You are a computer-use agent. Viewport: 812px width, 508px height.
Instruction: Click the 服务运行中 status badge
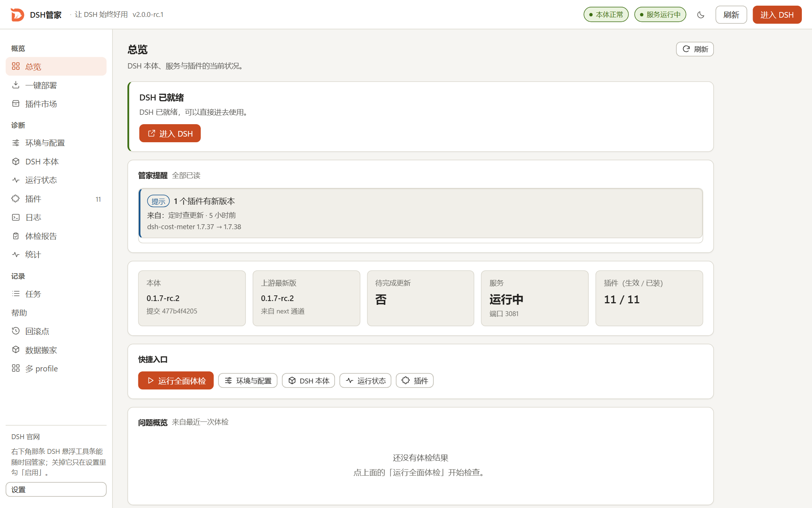click(660, 15)
